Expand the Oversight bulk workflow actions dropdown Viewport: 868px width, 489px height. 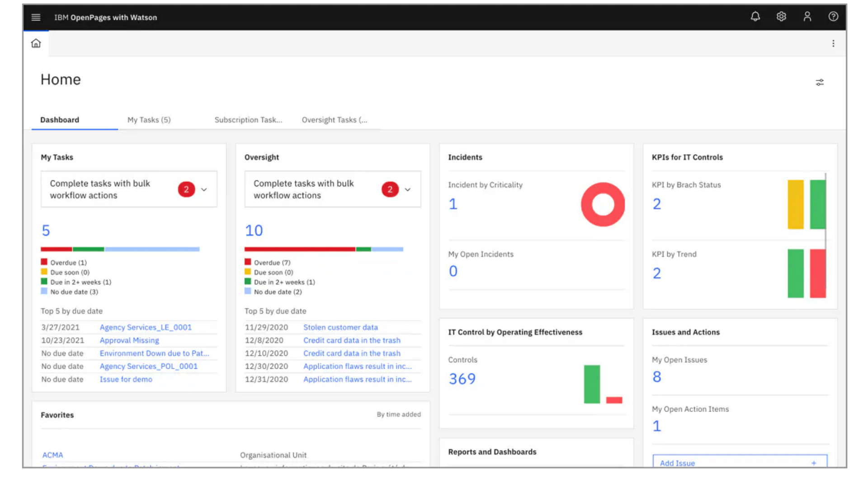pos(407,189)
